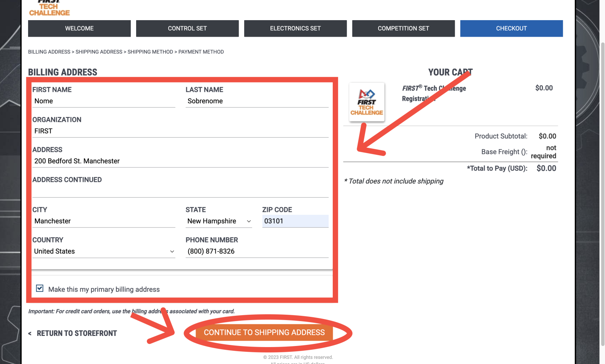Click the FIRST Tech Challenge header logo
Screen dimensions: 605x364
pyautogui.click(x=49, y=8)
